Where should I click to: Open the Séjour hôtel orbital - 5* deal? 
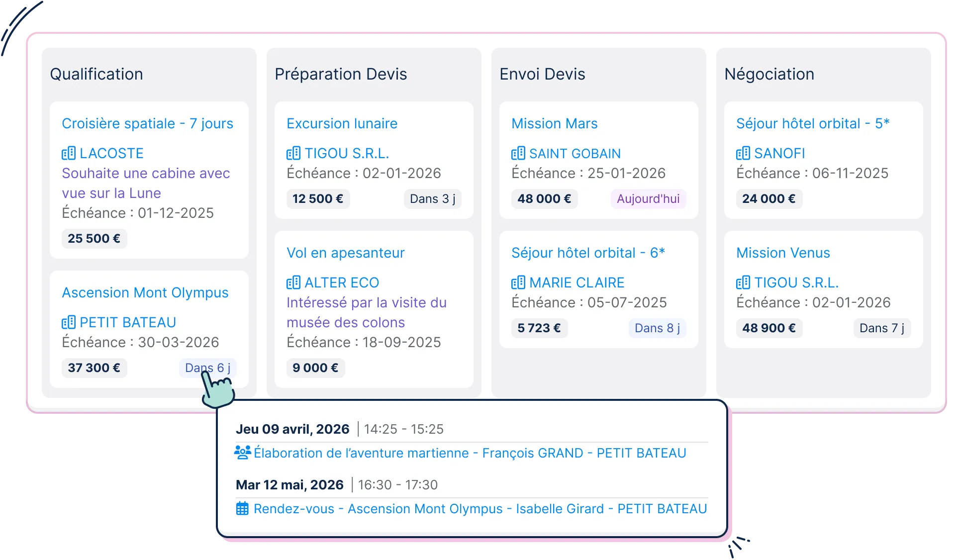[x=812, y=123]
